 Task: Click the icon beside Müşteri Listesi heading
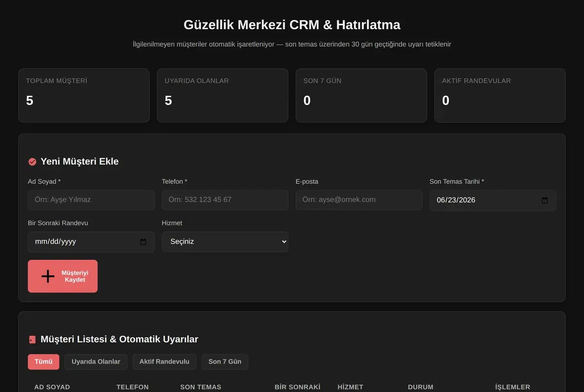click(33, 339)
